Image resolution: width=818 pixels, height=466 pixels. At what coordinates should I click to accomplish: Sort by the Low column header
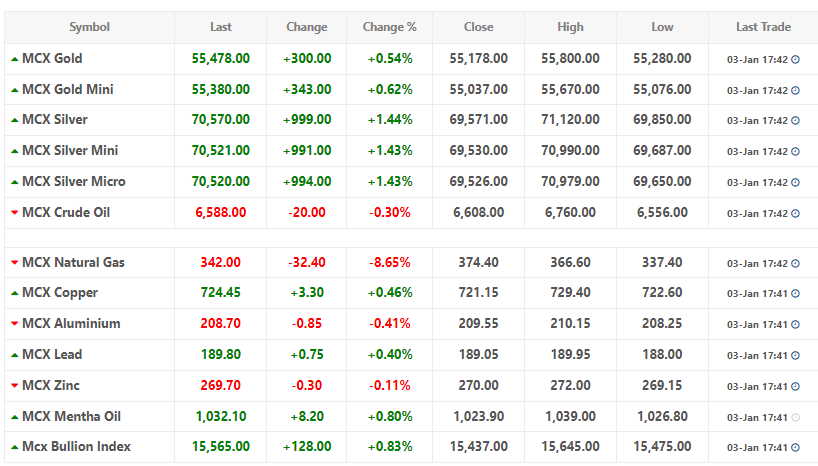662,27
